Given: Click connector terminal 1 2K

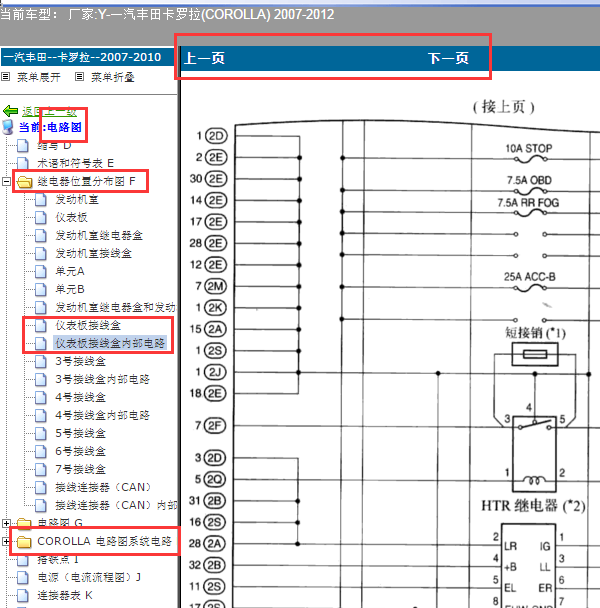Looking at the screenshot, I should tap(211, 308).
